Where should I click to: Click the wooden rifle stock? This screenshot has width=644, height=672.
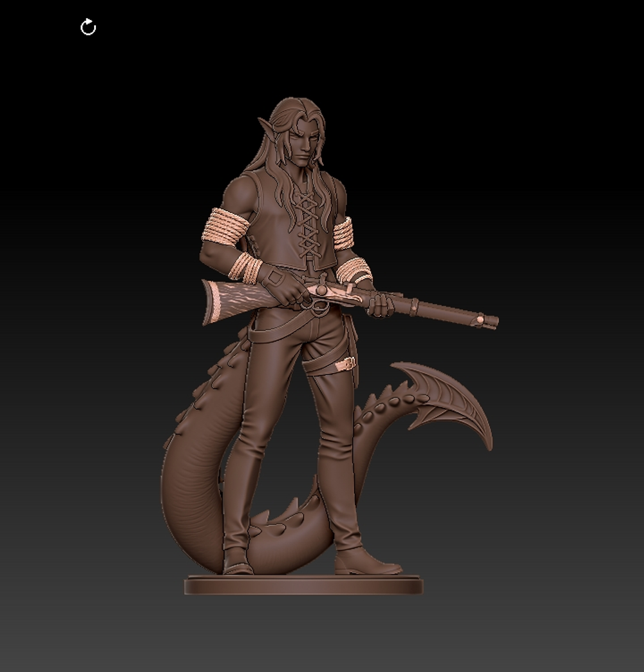pyautogui.click(x=232, y=299)
